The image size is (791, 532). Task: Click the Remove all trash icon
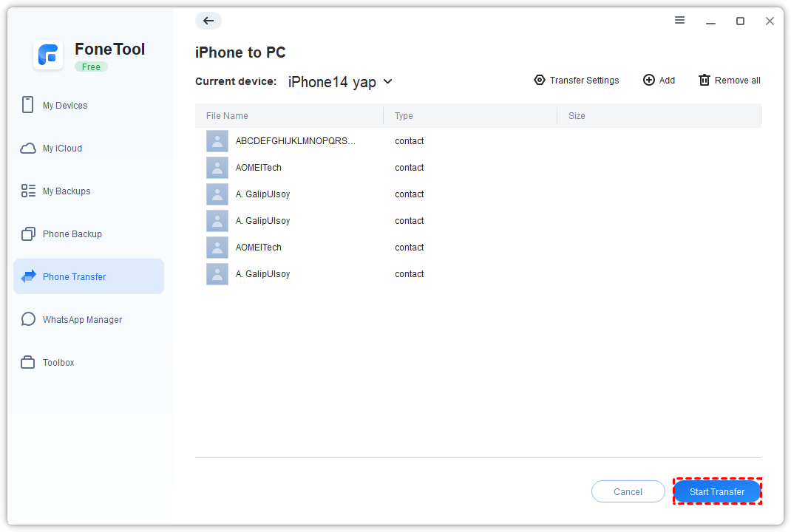coord(705,80)
